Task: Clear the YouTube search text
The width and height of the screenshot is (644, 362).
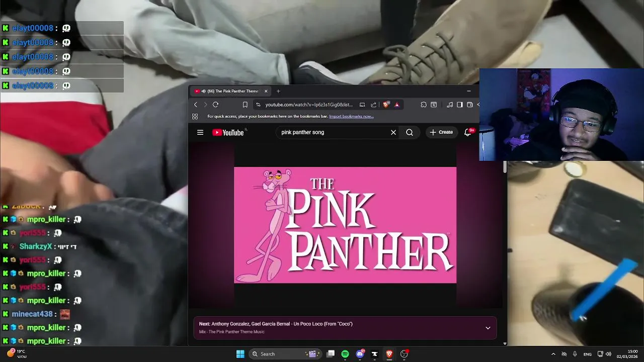Action: 393,132
